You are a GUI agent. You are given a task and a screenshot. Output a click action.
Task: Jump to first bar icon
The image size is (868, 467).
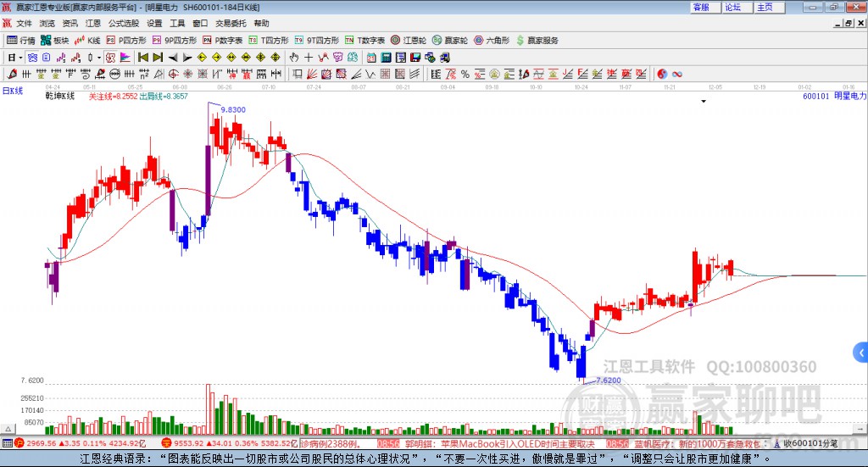point(142,58)
